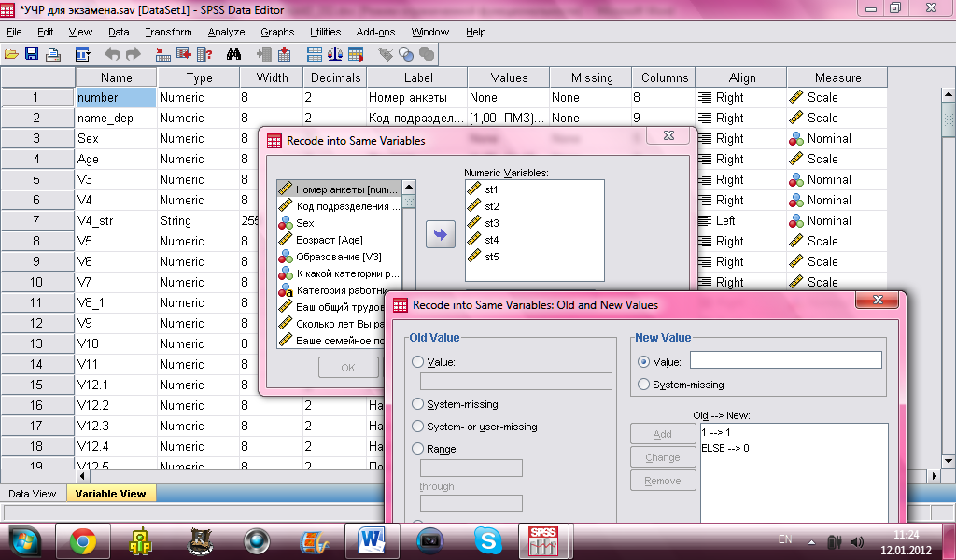956x560 pixels.
Task: Click the SPSS taskbar icon
Action: tap(543, 541)
